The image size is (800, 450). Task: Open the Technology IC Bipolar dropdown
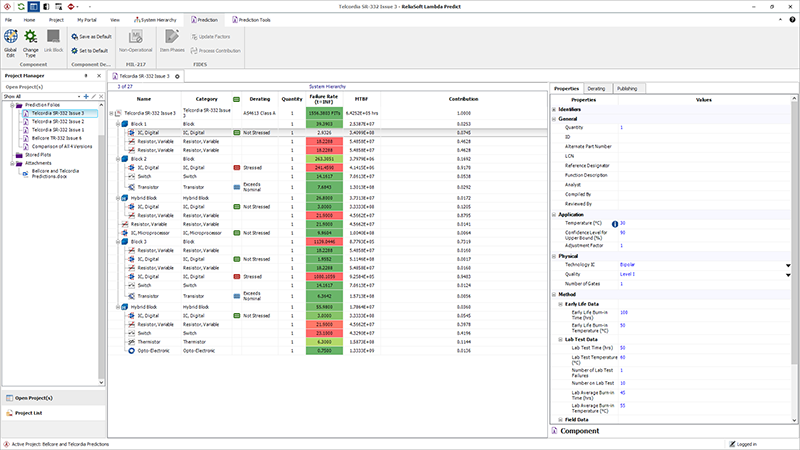[x=788, y=265]
